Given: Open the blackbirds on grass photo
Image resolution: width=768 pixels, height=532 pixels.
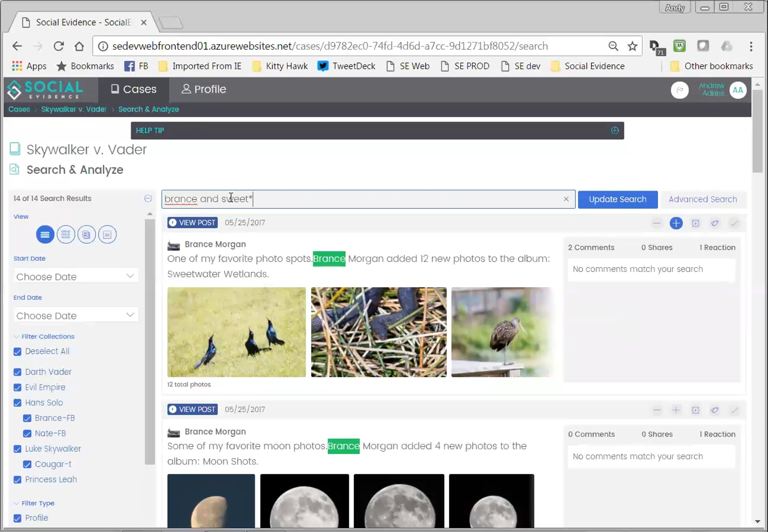Looking at the screenshot, I should click(x=236, y=332).
